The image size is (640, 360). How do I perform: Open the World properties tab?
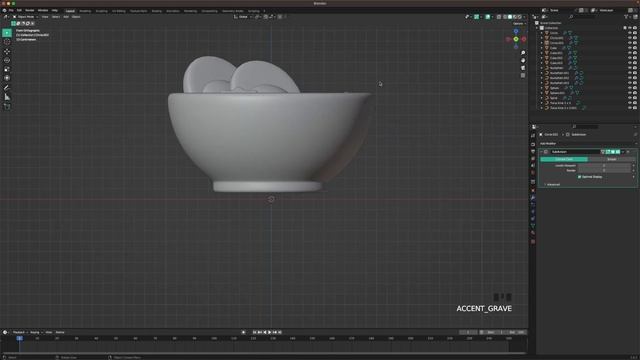533,173
